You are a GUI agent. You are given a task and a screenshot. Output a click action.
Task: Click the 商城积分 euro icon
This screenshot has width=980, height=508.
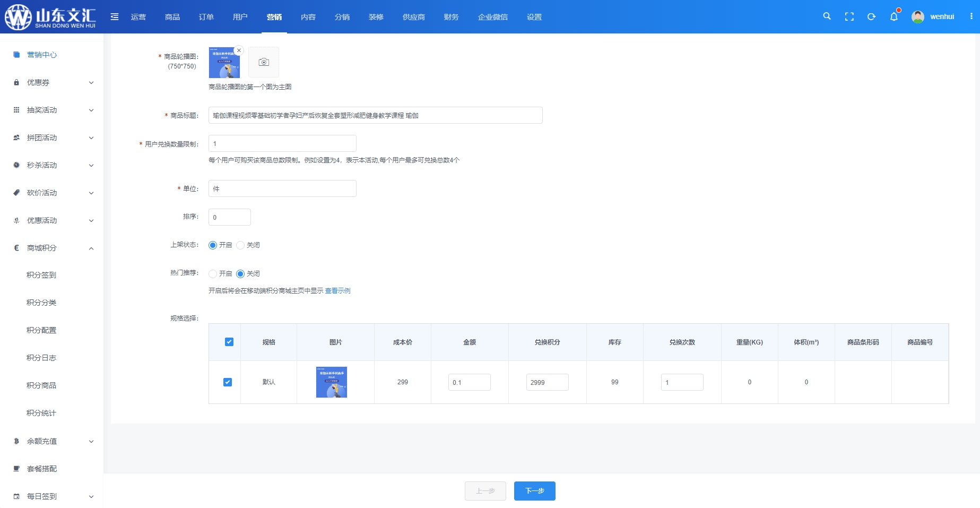pos(16,248)
